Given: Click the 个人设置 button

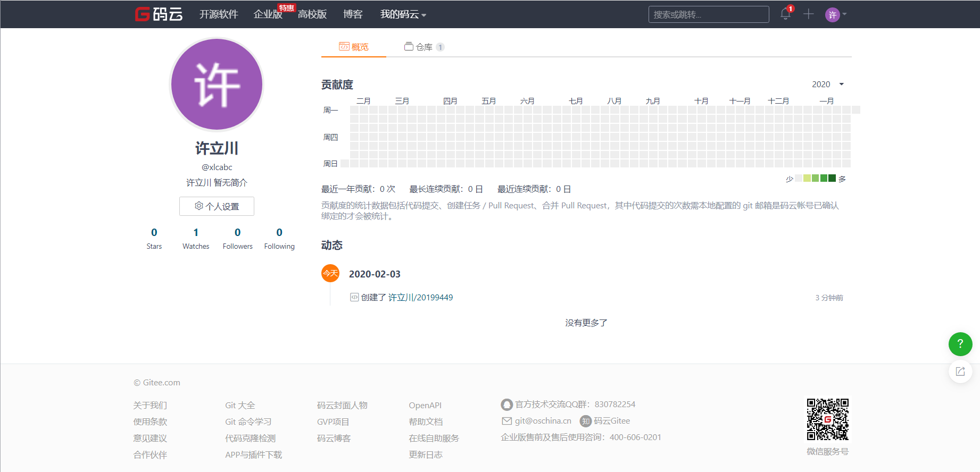Looking at the screenshot, I should (217, 206).
